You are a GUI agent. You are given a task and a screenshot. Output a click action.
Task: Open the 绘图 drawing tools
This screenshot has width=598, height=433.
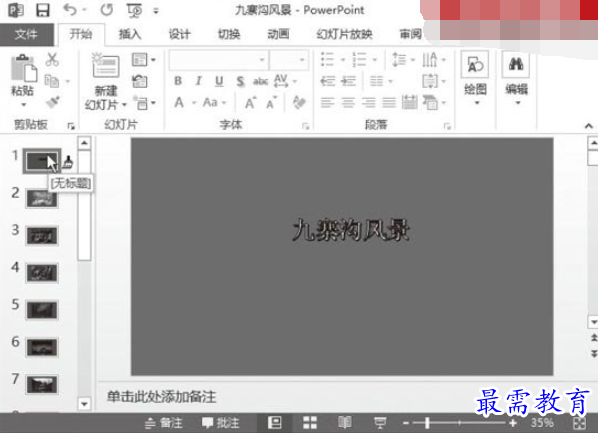coord(475,78)
